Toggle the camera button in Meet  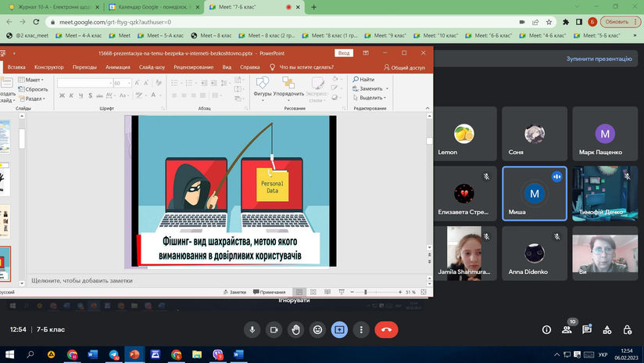point(274,330)
